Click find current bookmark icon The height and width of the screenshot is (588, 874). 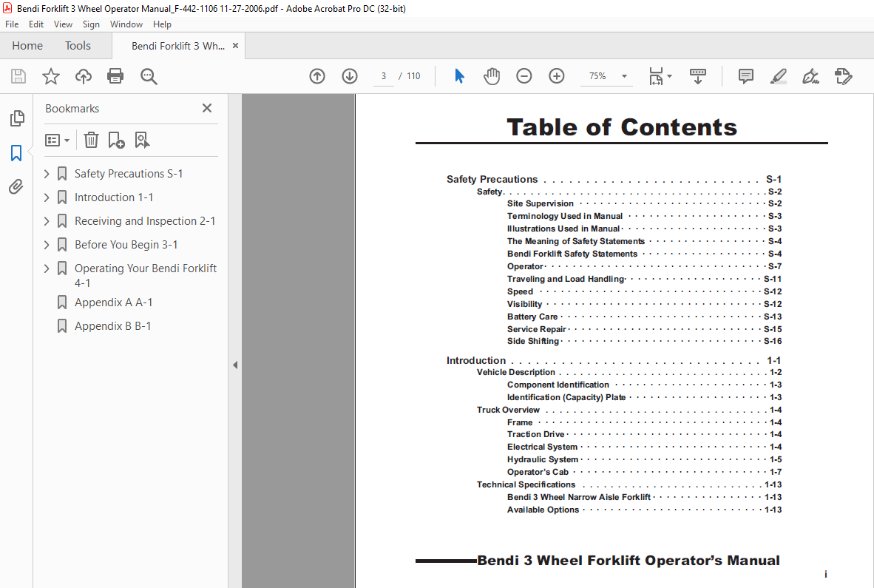point(142,140)
